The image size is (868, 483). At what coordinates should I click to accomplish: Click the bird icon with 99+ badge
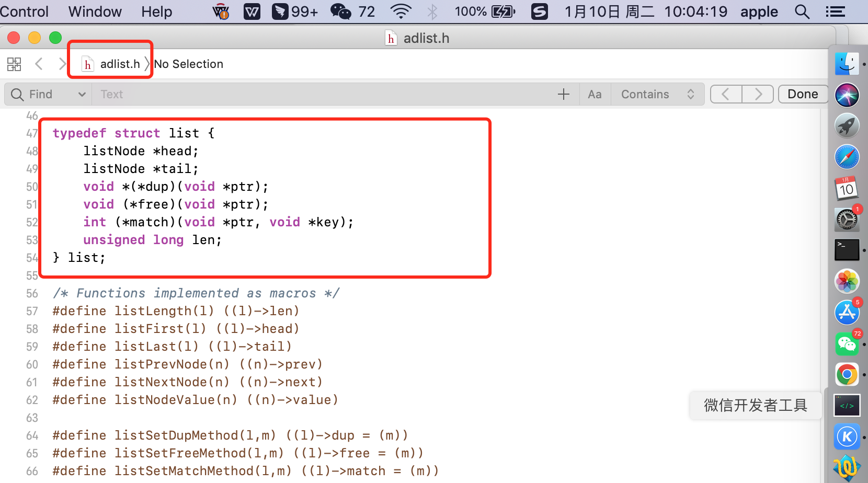(x=295, y=11)
